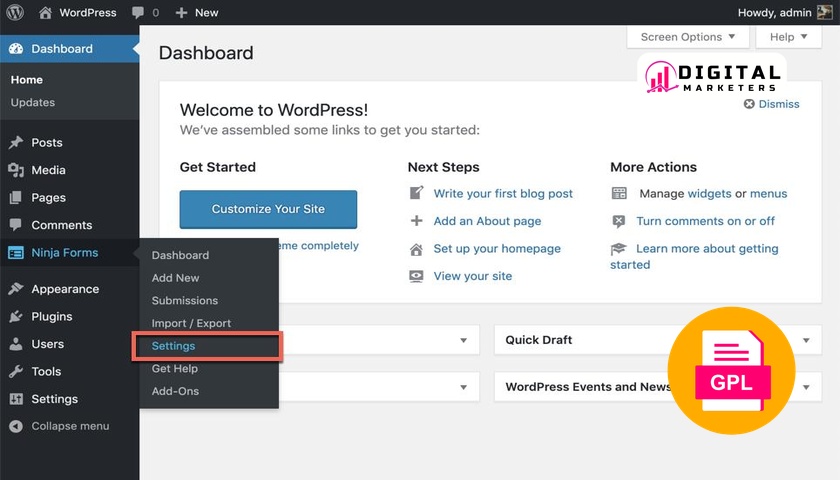This screenshot has height=480, width=840.
Task: Toggle upper left dashboard widget panel arrow
Action: pyautogui.click(x=463, y=340)
